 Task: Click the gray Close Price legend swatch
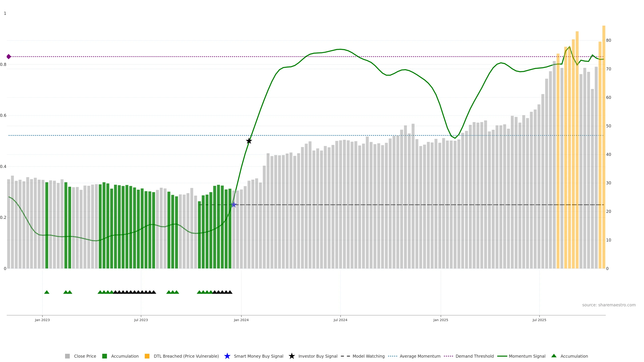[67, 356]
